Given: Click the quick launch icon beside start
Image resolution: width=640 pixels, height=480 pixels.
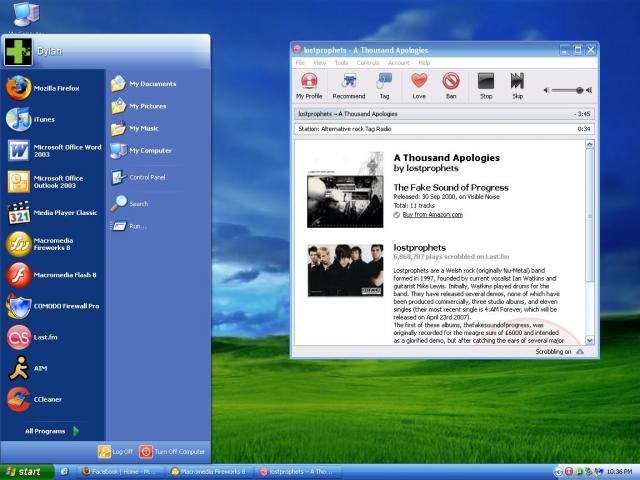Looking at the screenshot, I should 64,471.
